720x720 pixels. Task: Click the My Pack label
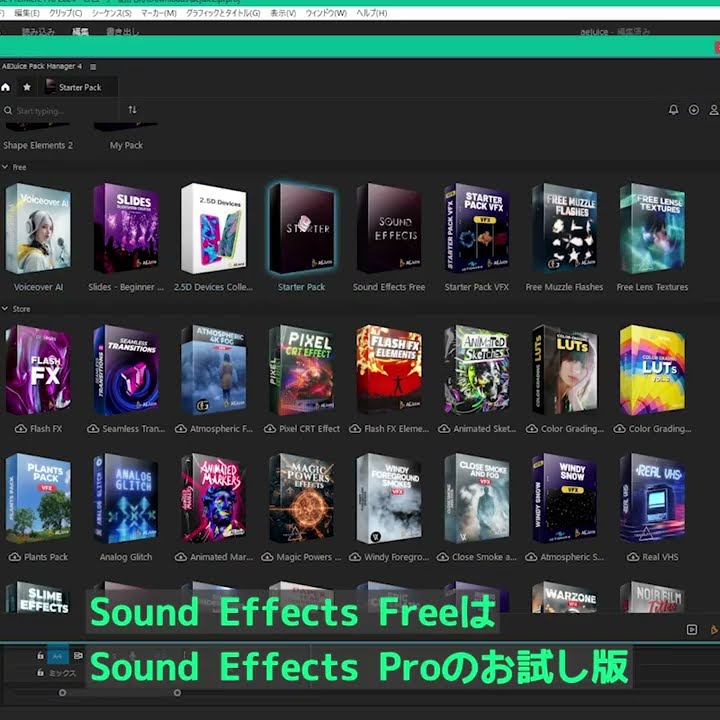[126, 145]
